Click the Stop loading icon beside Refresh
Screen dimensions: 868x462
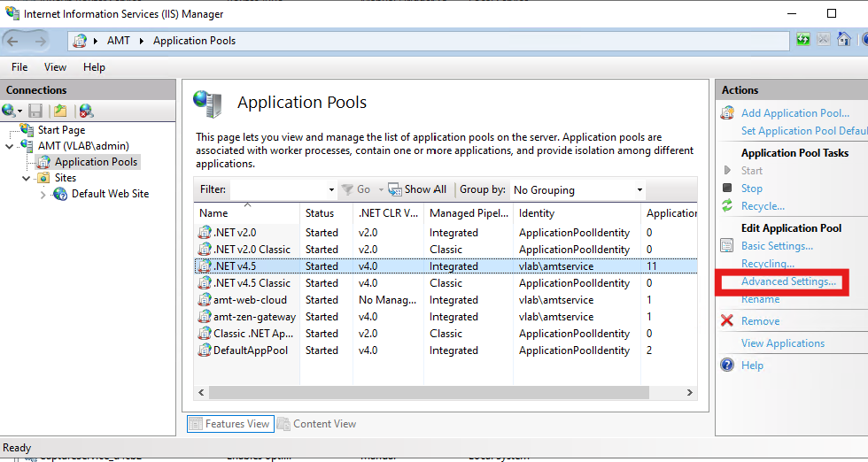tap(824, 39)
